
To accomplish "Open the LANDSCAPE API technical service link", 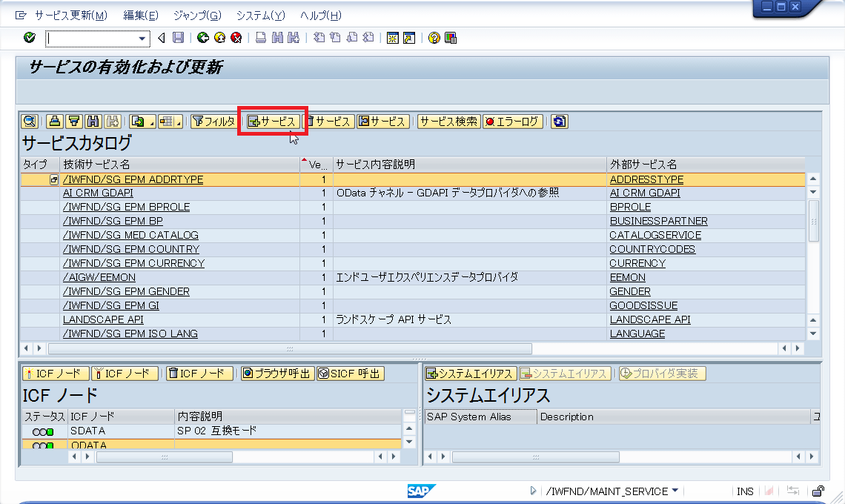I will click(x=103, y=319).
